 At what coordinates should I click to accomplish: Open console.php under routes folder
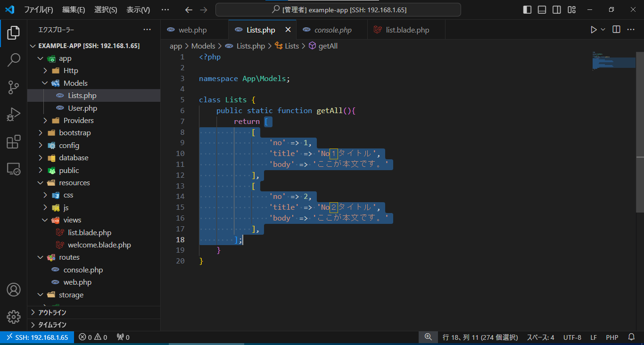point(94,270)
